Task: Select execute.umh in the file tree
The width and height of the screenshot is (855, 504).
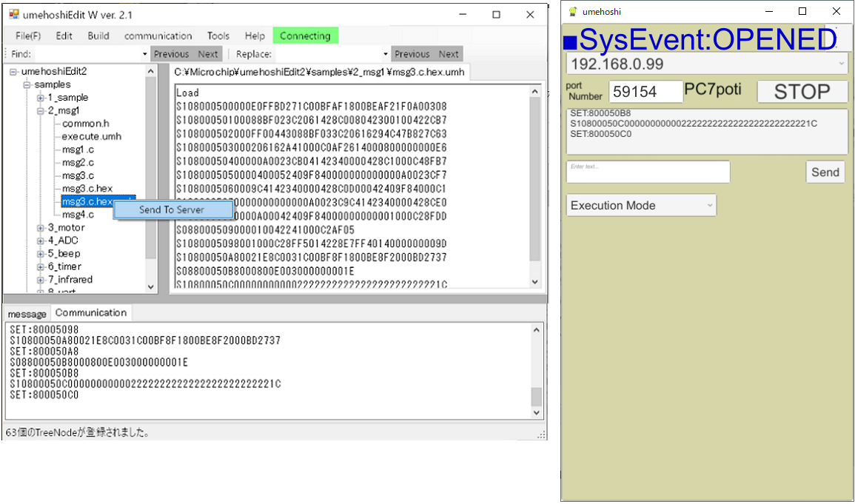Action: point(91,137)
